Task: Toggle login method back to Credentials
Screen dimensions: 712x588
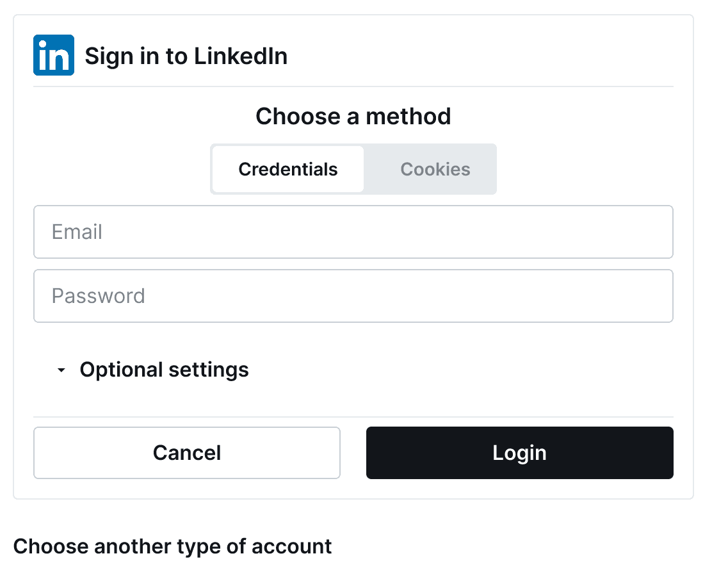Action: (x=288, y=169)
